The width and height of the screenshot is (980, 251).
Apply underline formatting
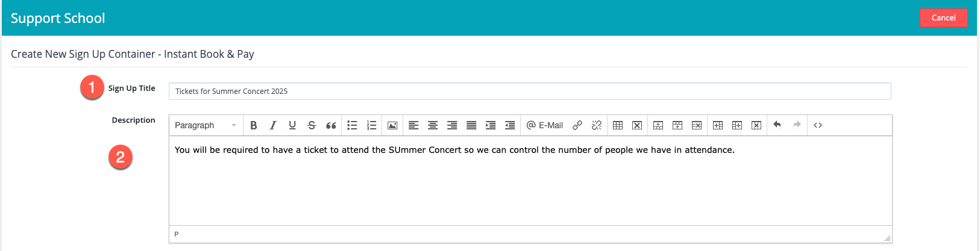coord(292,125)
